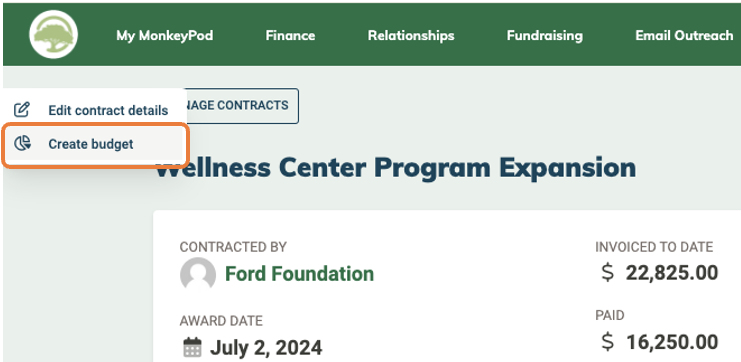741x362 pixels.
Task: Click the dollar sign by 22,825.00
Action: coord(608,273)
